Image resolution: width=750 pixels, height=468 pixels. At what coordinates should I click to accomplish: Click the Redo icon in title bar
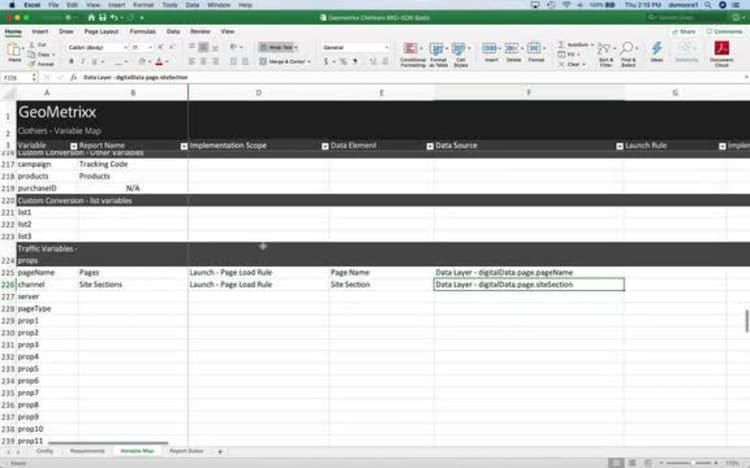[130, 18]
